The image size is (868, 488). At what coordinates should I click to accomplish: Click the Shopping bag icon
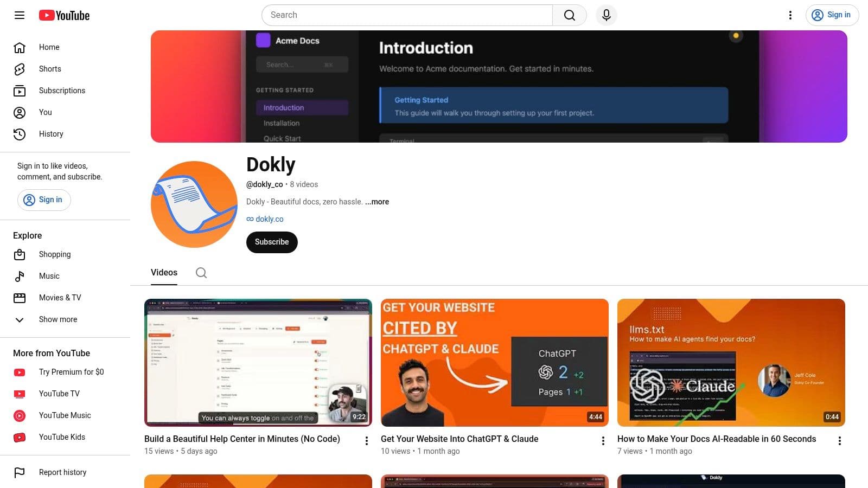[20, 254]
